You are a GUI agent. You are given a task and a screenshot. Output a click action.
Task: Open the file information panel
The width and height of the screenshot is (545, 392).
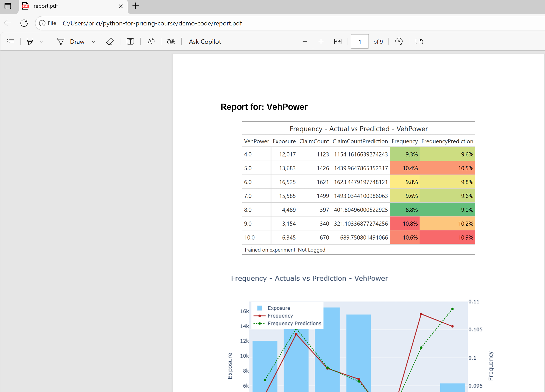tap(42, 23)
